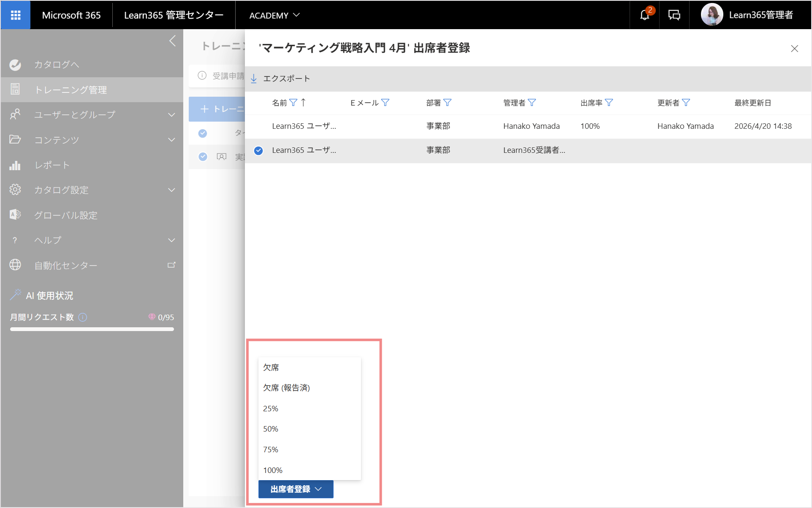Toggle the second checkmark in background list
812x508 pixels.
[x=203, y=157]
